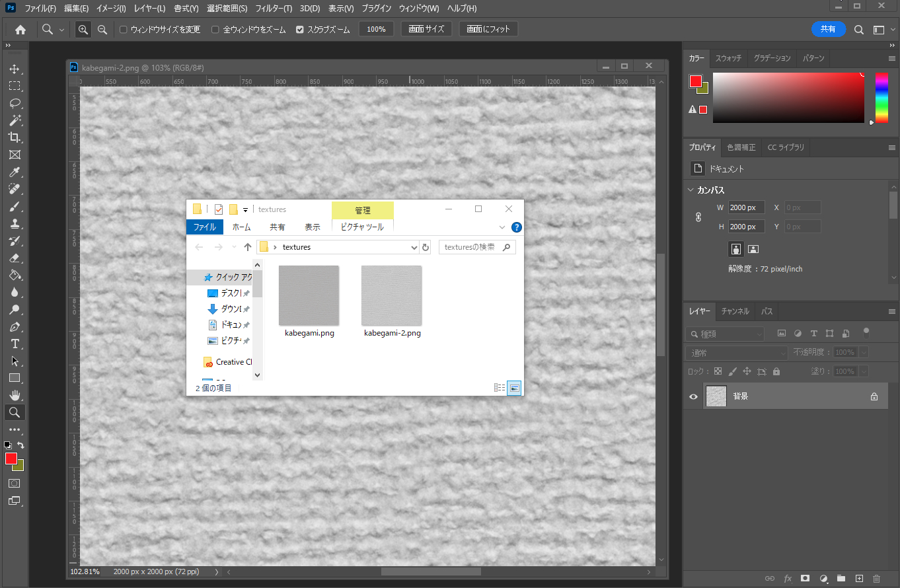This screenshot has height=588, width=900.
Task: Click the 共有 share button
Action: 828,29
